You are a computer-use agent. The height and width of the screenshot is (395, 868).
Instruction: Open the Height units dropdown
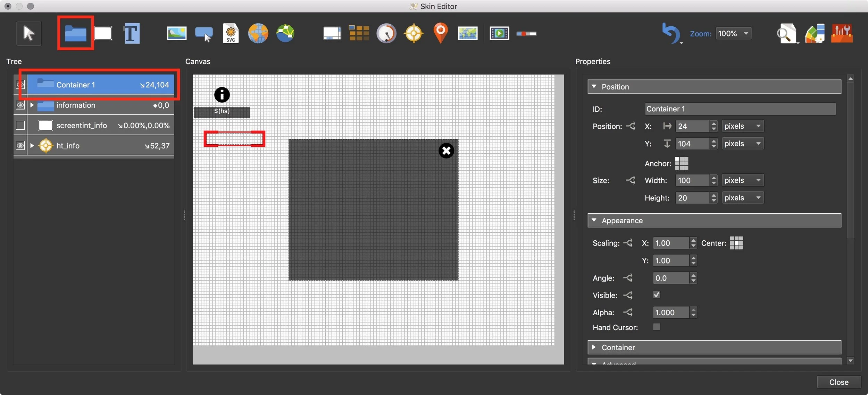pos(743,198)
